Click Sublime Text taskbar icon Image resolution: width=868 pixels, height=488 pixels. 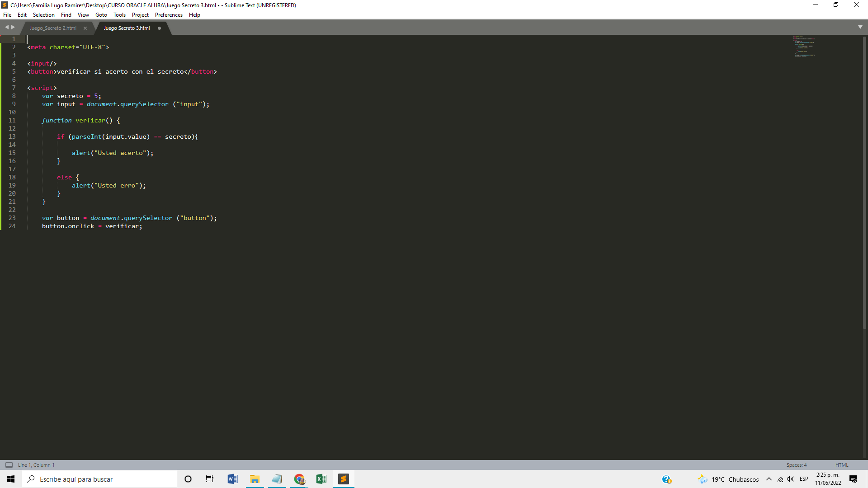[344, 479]
